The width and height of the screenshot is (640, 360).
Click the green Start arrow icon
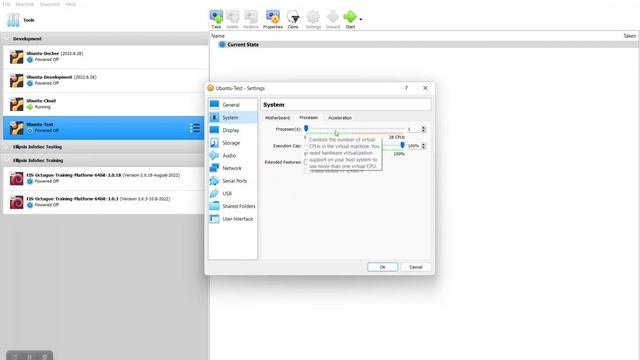[350, 17]
